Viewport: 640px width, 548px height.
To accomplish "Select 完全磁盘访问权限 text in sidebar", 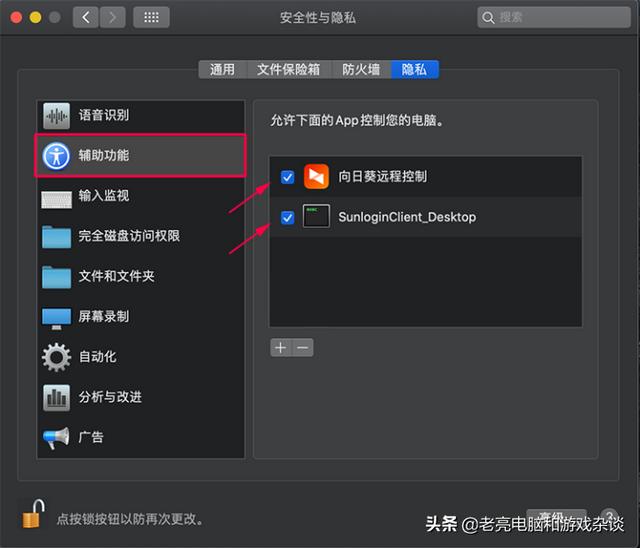I will [129, 236].
